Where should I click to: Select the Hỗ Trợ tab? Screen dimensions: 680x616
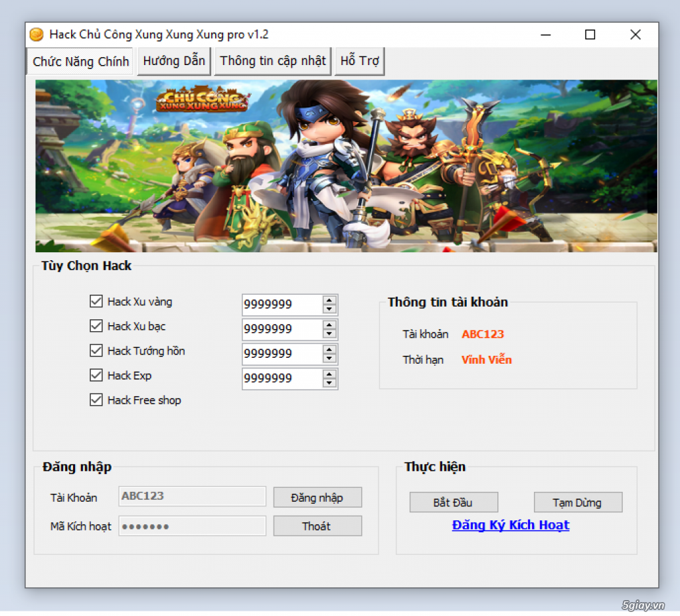click(359, 60)
